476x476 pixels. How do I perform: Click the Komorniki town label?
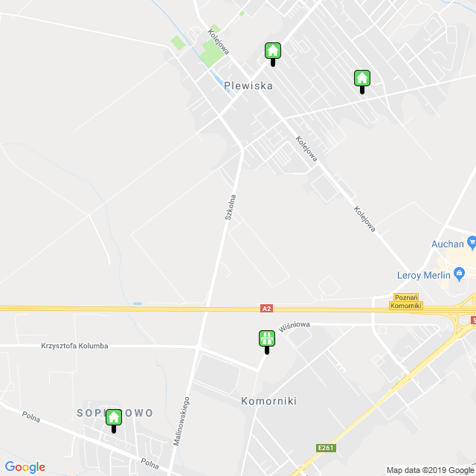coord(269,401)
